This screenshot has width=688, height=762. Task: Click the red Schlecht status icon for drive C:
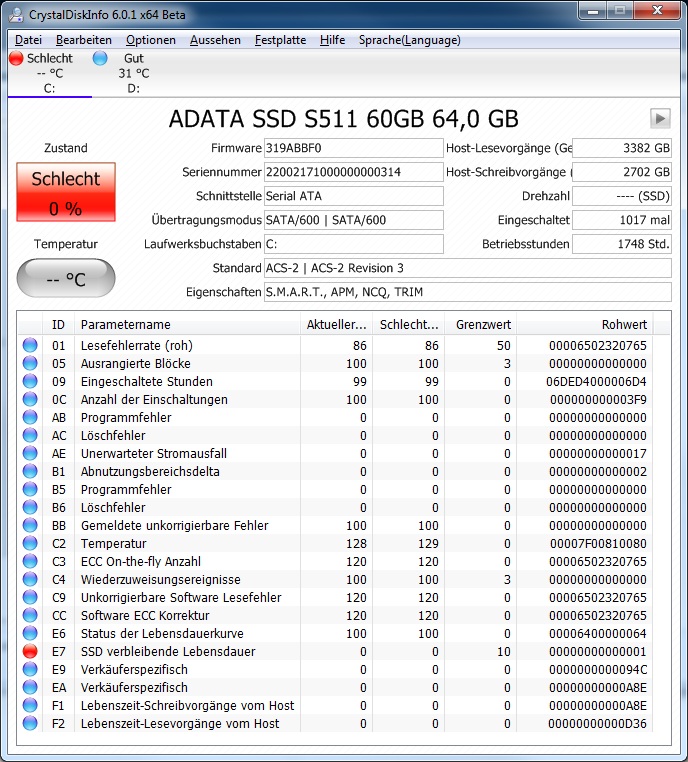pos(16,58)
